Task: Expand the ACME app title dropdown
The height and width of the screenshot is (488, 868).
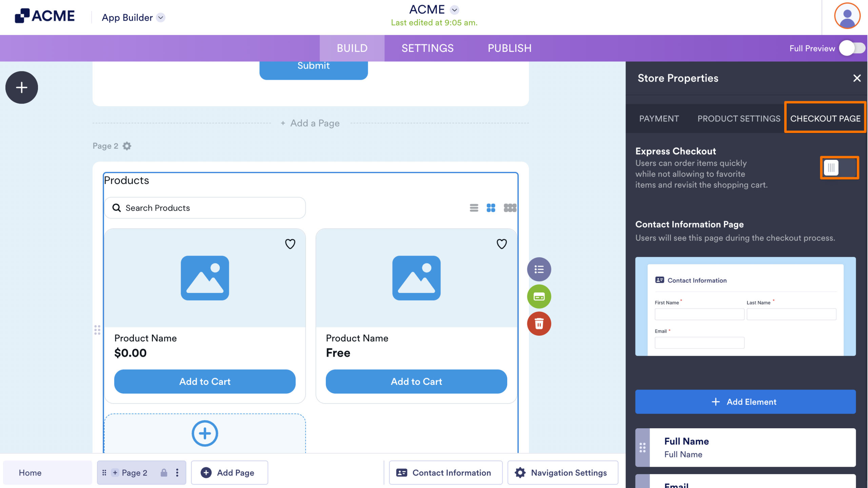Action: [x=454, y=10]
